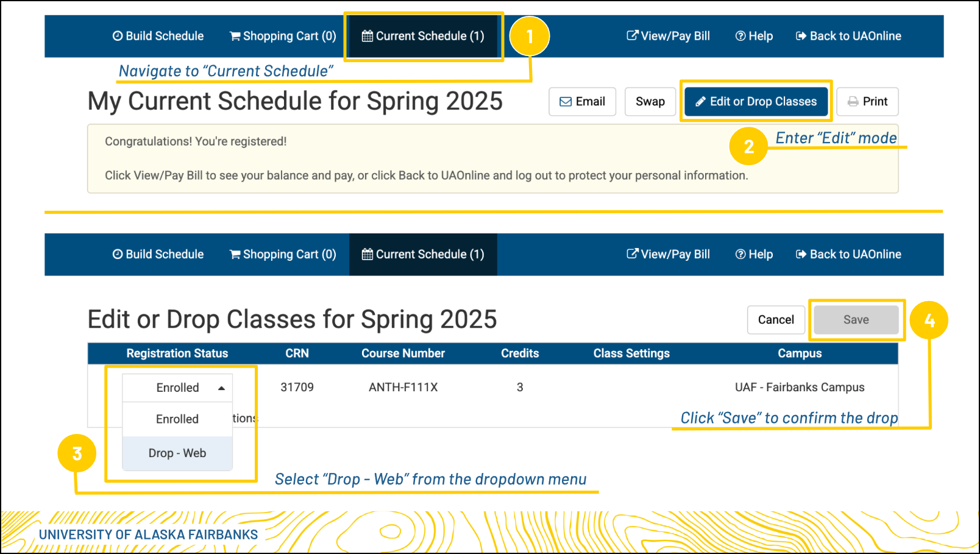Click the top View/Pay Bill external-link icon
The image size is (980, 554).
click(x=633, y=35)
